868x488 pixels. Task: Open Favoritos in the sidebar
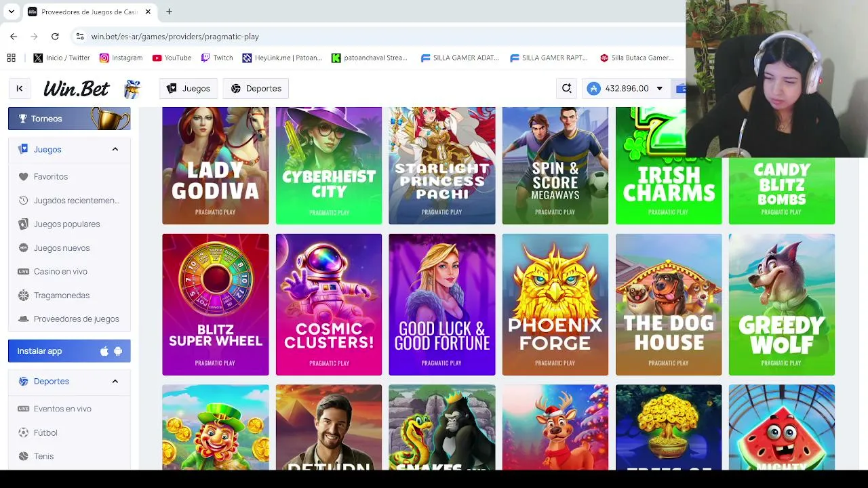51,177
